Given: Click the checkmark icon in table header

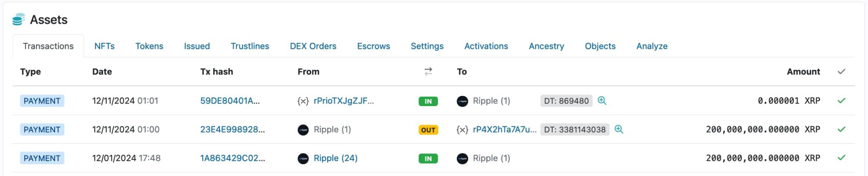Looking at the screenshot, I should tap(841, 72).
